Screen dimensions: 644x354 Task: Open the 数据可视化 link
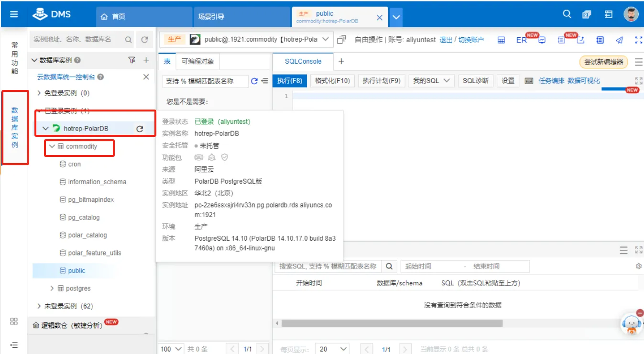(584, 81)
